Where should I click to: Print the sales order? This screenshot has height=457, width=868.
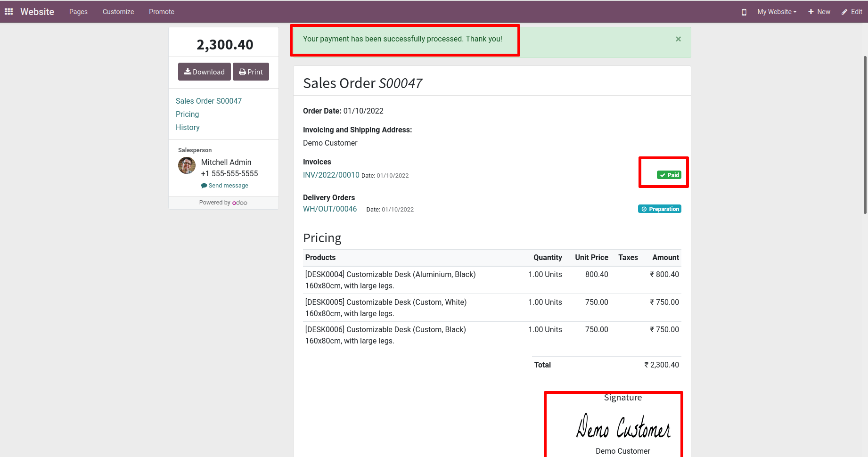251,72
